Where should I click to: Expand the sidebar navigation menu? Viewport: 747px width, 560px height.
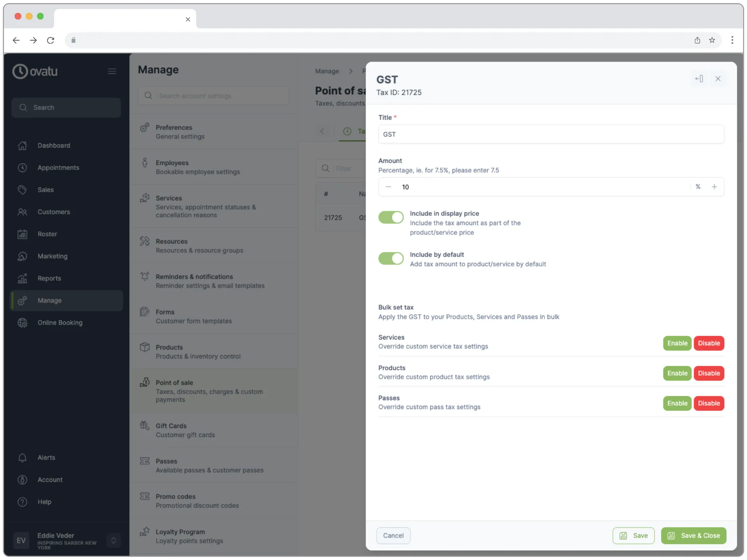click(112, 71)
